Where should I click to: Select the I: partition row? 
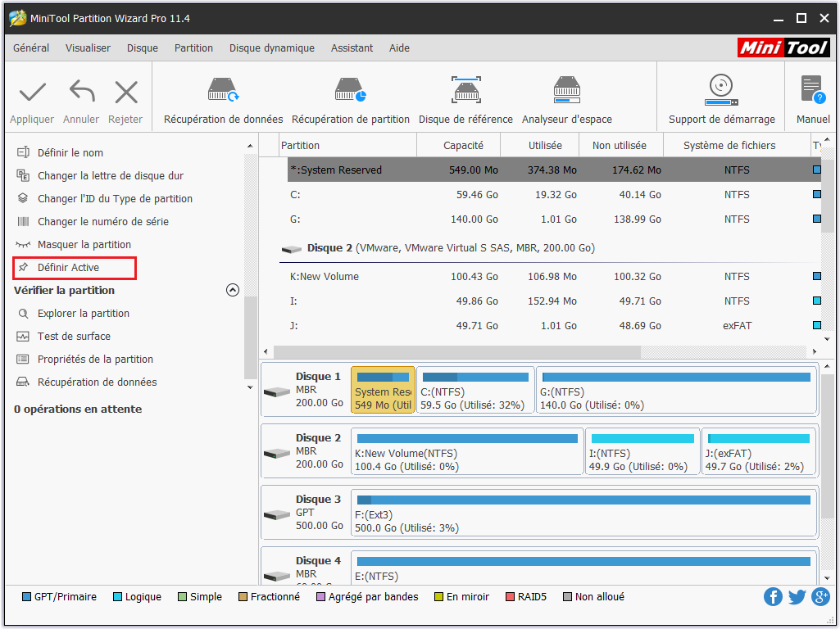pos(554,301)
